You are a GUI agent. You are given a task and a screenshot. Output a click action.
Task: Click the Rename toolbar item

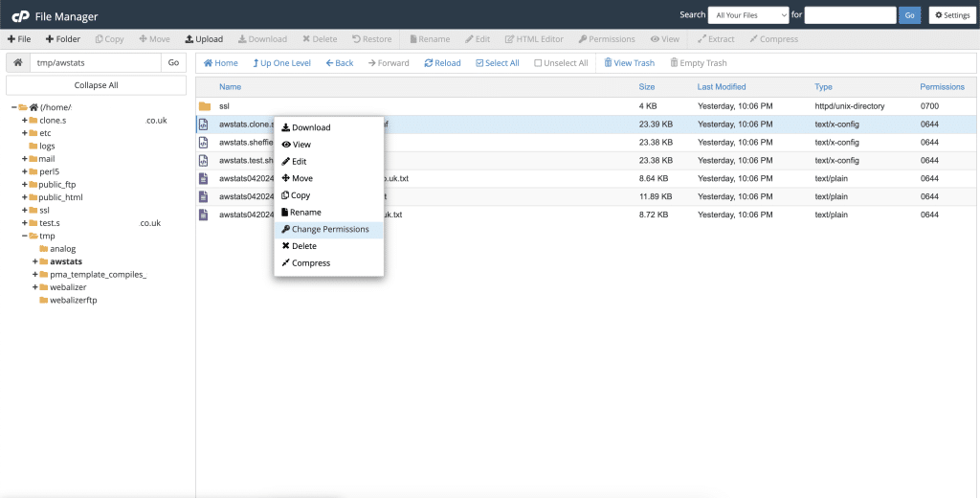430,39
